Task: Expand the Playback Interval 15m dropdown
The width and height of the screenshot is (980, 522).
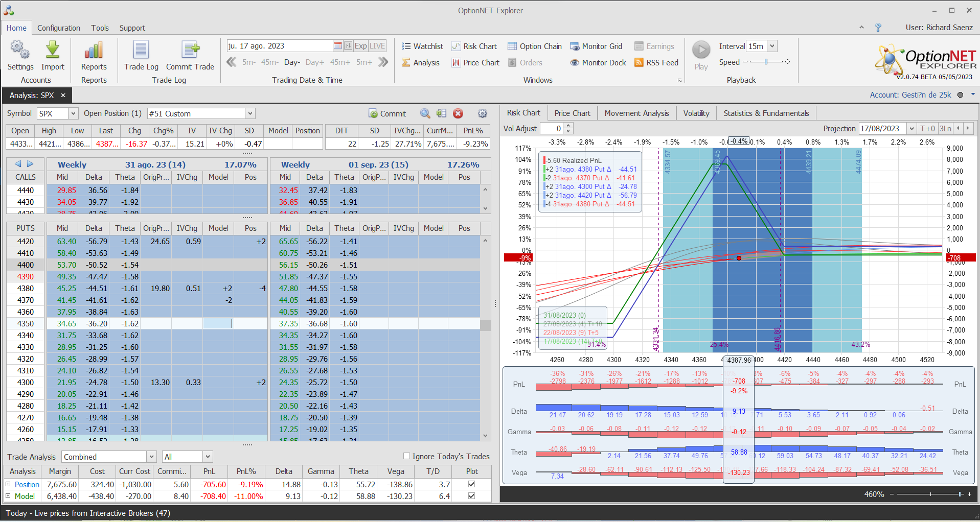Action: pos(772,46)
